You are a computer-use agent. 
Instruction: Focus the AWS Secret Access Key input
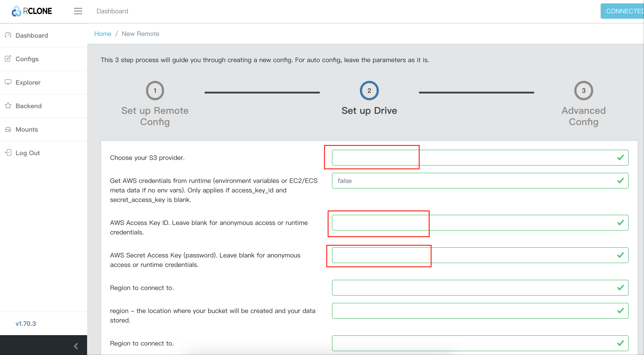(x=480, y=255)
